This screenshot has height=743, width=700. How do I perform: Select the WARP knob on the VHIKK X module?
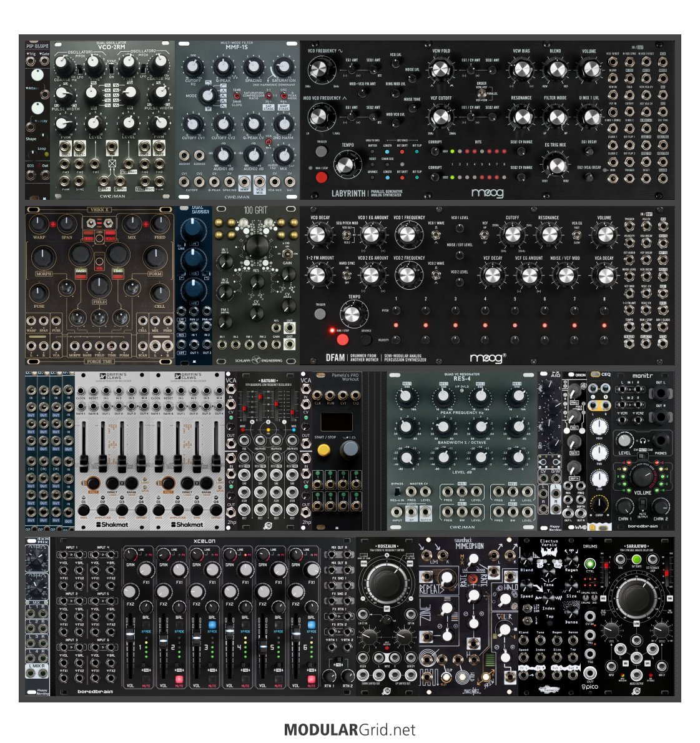(x=39, y=224)
